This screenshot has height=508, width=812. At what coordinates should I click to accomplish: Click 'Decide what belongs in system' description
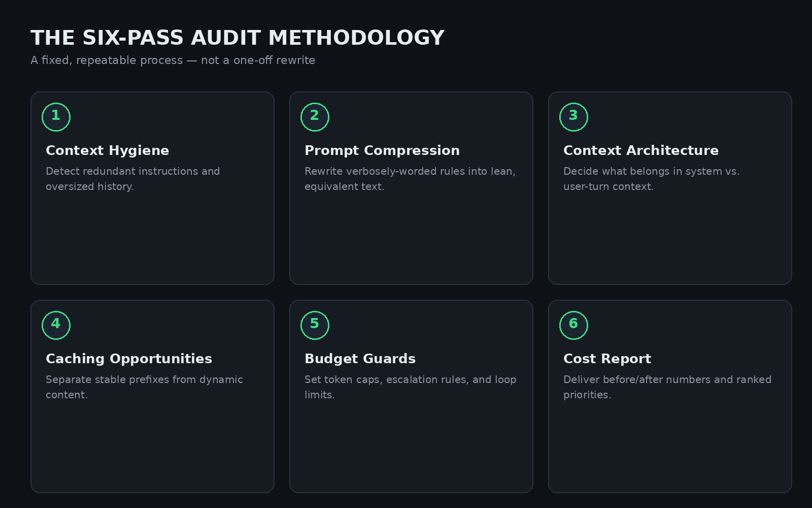[652, 179]
